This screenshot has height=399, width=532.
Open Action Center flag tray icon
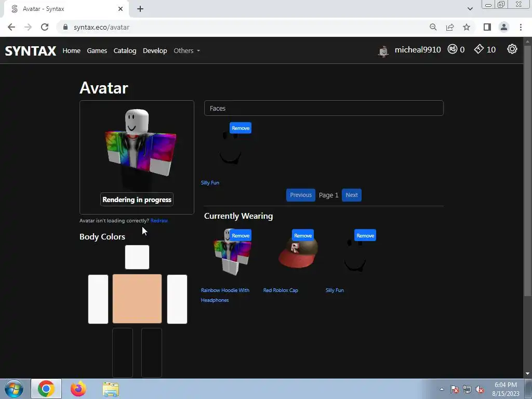[x=454, y=390]
